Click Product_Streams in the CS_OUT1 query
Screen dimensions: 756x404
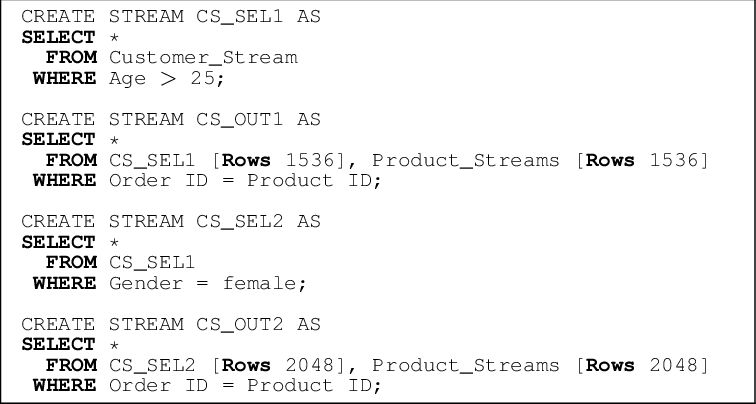466,160
